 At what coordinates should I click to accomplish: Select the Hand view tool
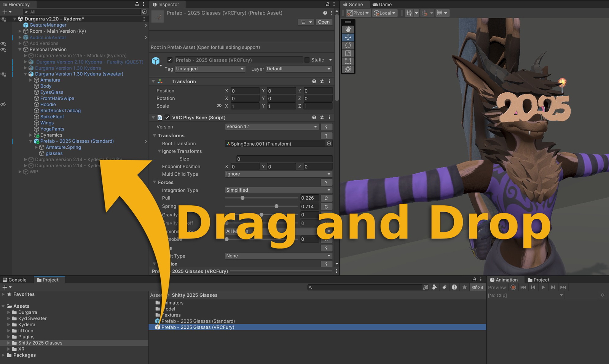[348, 29]
